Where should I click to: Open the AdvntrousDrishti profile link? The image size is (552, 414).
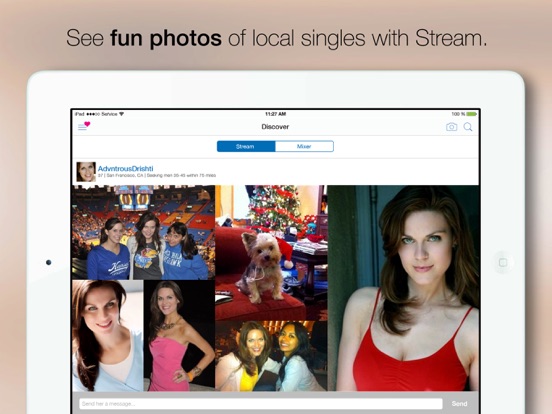[x=125, y=169]
